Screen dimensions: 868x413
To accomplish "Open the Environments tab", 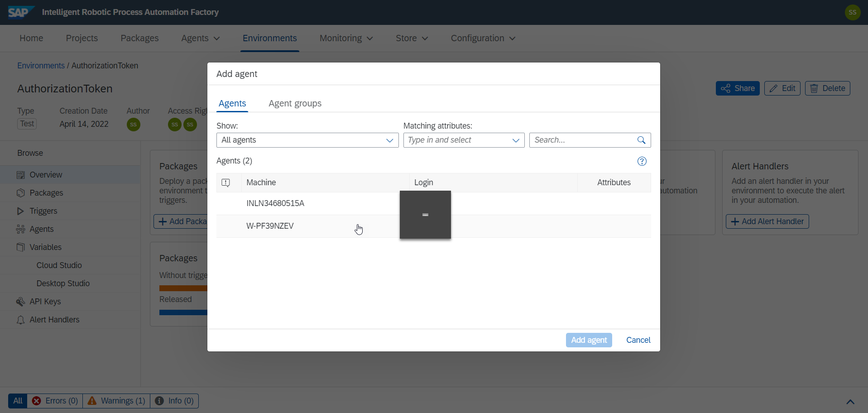I will 270,38.
